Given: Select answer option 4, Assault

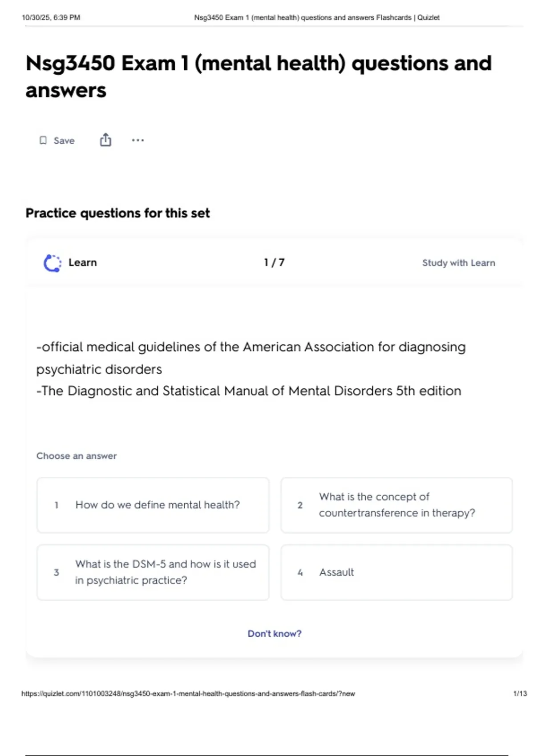Looking at the screenshot, I should tap(396, 572).
